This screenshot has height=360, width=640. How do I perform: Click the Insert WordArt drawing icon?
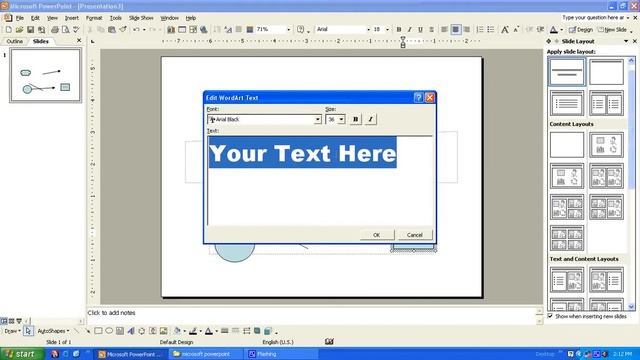tap(131, 331)
